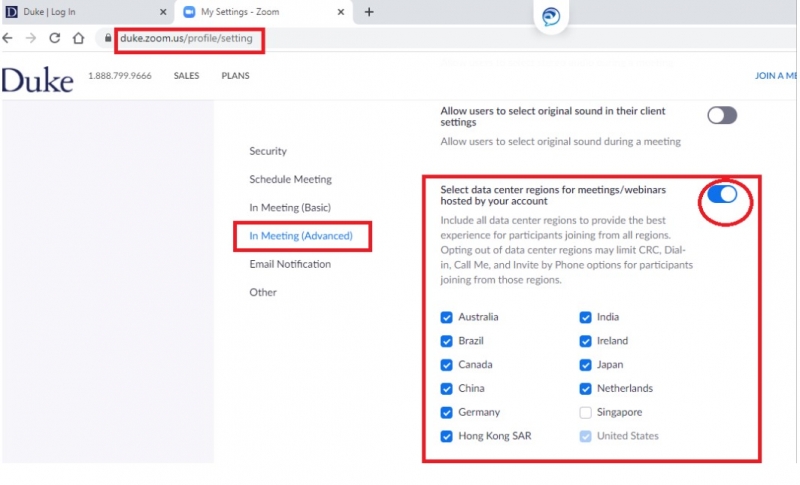Click the Duke logo

(x=37, y=80)
